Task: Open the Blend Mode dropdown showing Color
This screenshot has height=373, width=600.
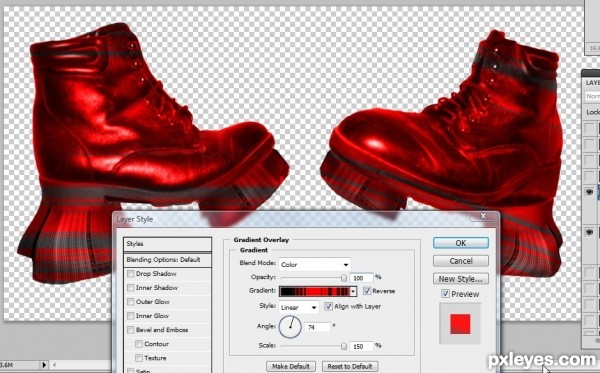Action: [315, 264]
